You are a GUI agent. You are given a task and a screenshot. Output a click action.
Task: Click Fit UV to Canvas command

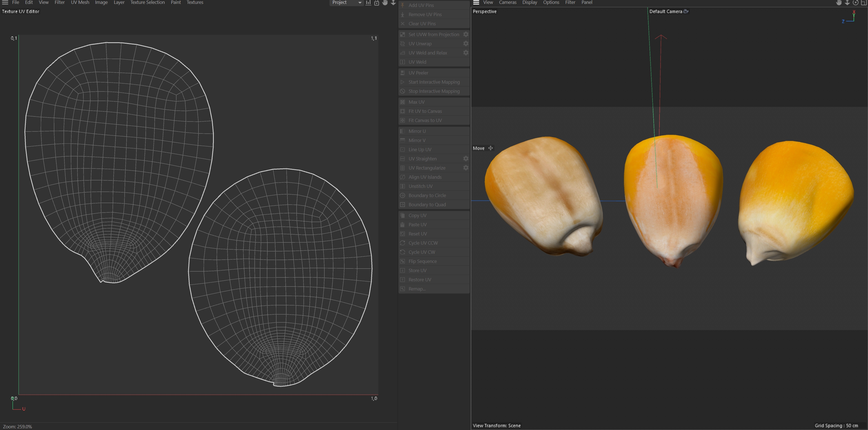point(425,111)
